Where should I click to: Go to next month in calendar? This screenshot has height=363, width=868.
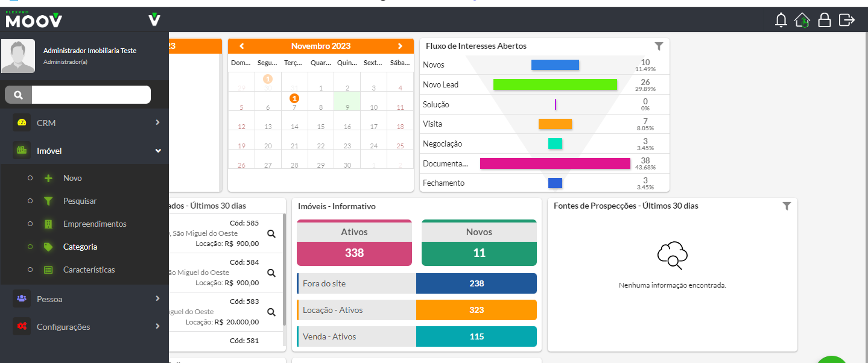[400, 46]
